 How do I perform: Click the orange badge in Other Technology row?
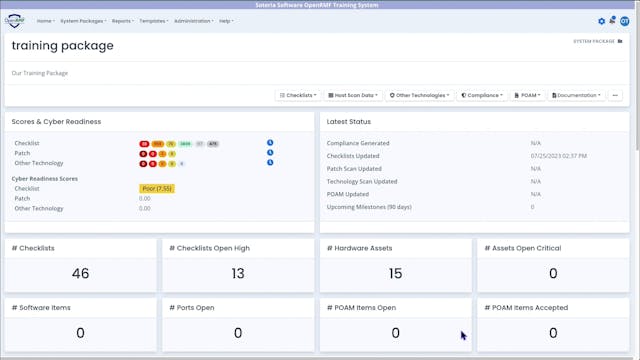point(162,164)
